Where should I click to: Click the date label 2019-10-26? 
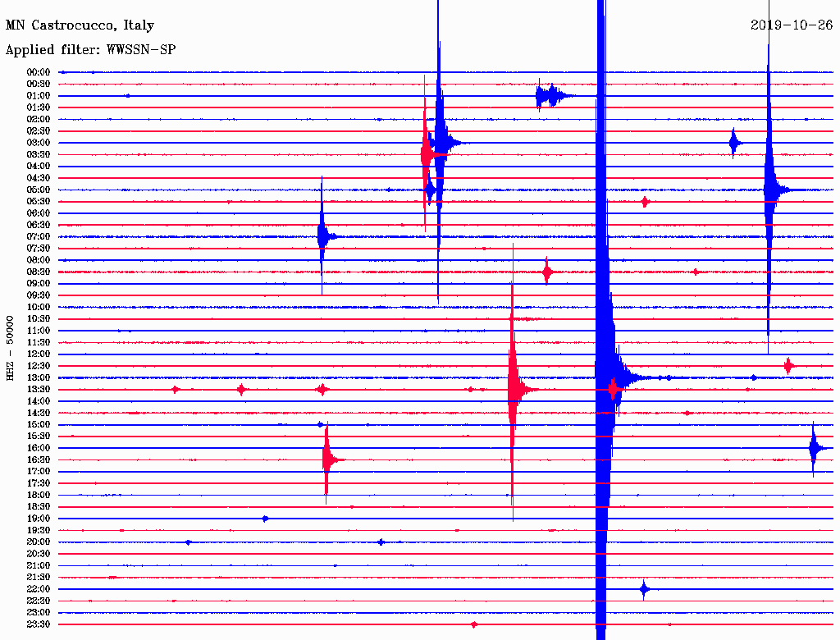(x=792, y=25)
